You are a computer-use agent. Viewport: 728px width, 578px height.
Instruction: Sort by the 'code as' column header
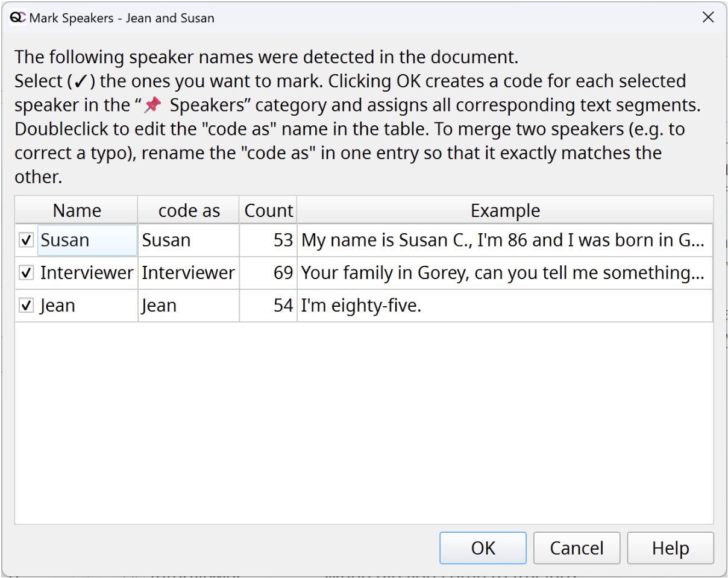189,210
